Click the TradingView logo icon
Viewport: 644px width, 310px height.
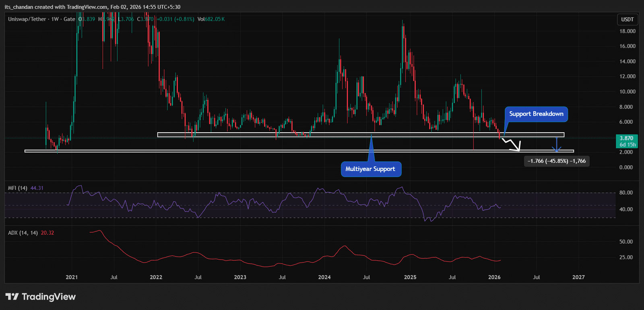pyautogui.click(x=12, y=297)
